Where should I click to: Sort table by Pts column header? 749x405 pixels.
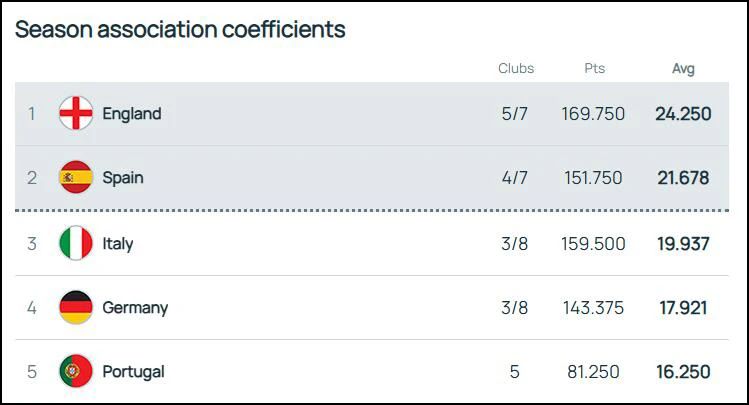(595, 68)
